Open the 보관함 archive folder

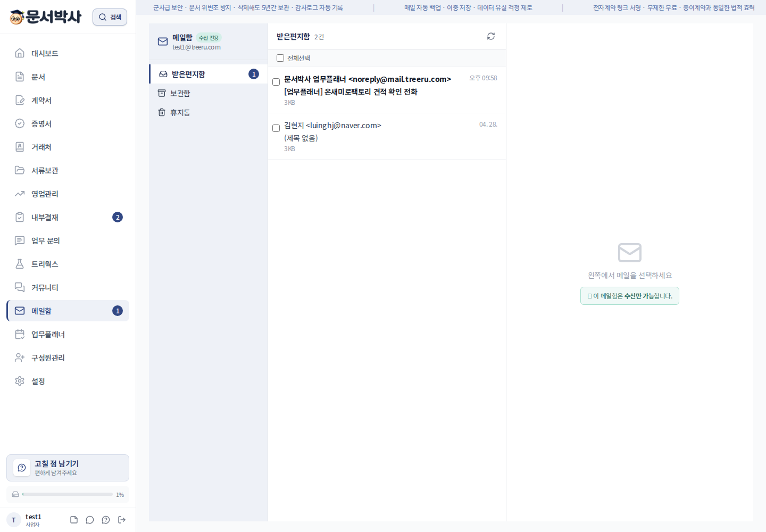209,93
